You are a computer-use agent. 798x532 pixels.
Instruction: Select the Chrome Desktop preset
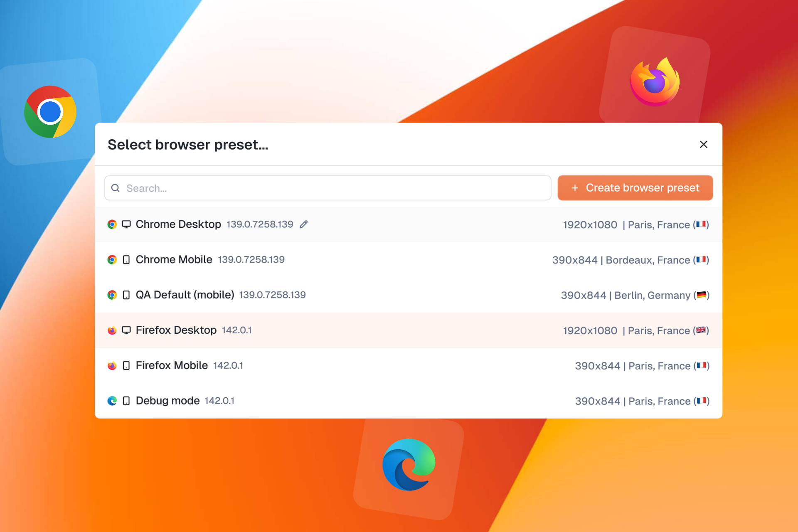click(x=178, y=224)
